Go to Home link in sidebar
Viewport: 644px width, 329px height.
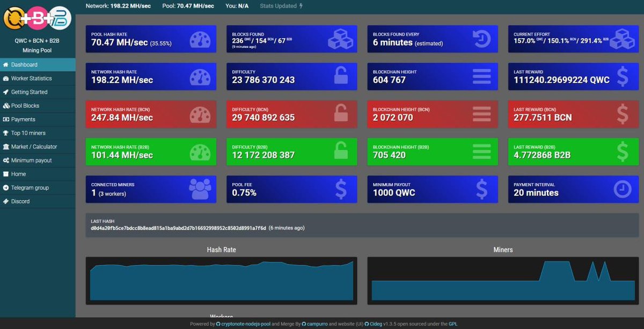38,174
